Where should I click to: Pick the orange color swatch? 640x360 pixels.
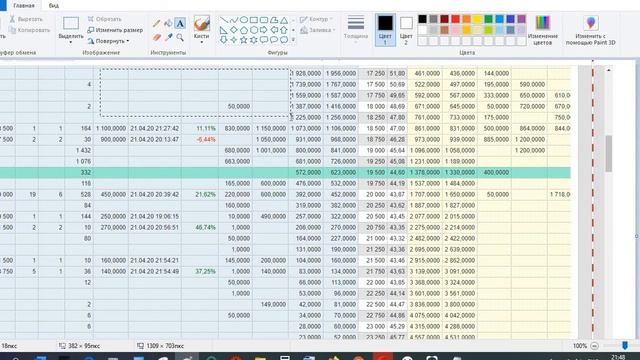coord(466,19)
